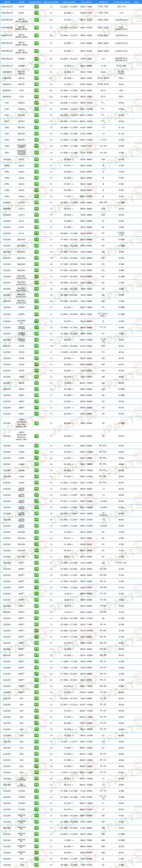Click fuel icon in Subaru Justy 1.5 row

click(x=36, y=215)
